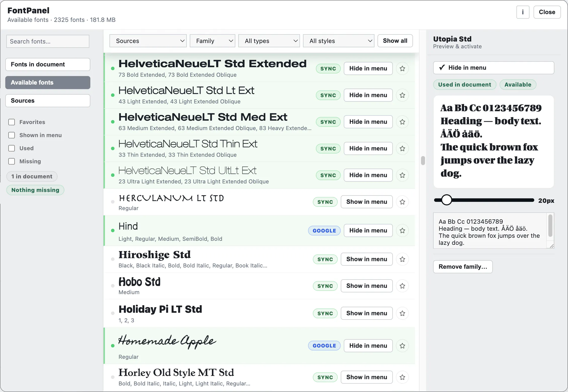The image size is (568, 392).
Task: Click the Show all button
Action: coord(395,41)
